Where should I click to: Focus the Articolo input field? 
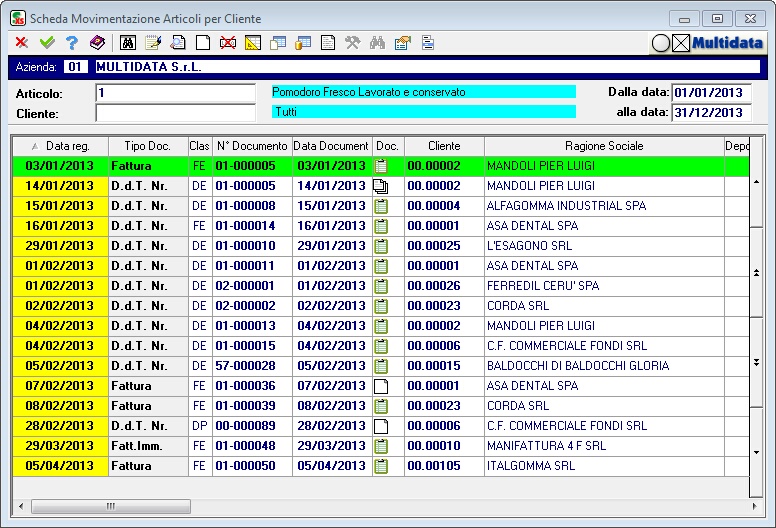click(176, 93)
